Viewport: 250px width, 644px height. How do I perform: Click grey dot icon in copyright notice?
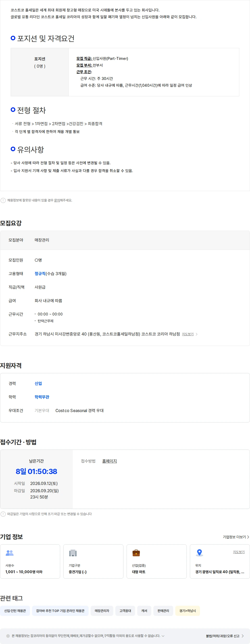tap(8, 636)
